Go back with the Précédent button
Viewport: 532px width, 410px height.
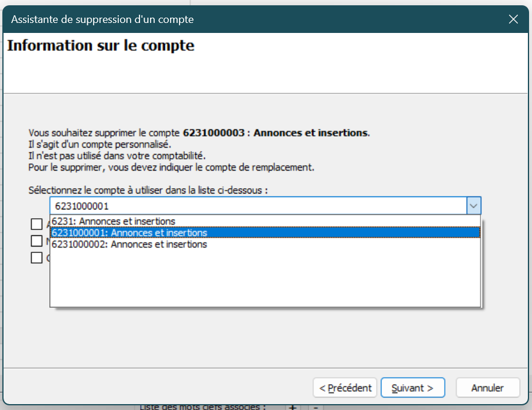(x=345, y=388)
